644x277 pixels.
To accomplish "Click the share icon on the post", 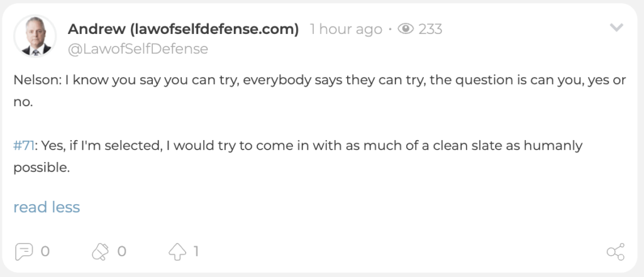I will pyautogui.click(x=616, y=251).
